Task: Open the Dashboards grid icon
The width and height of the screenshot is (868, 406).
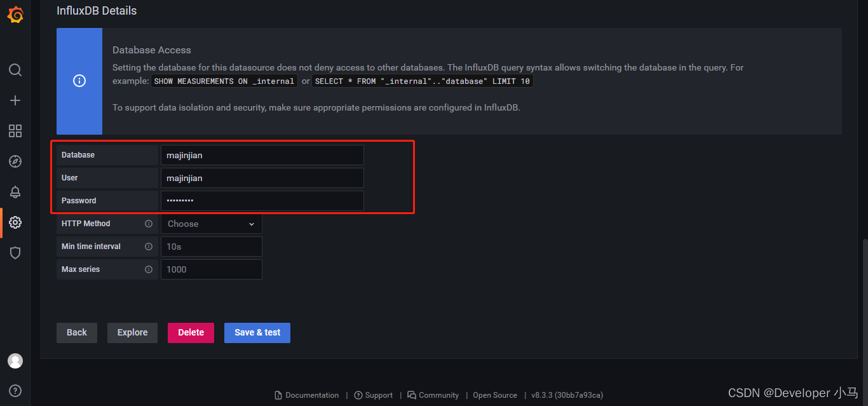Action: 15,131
